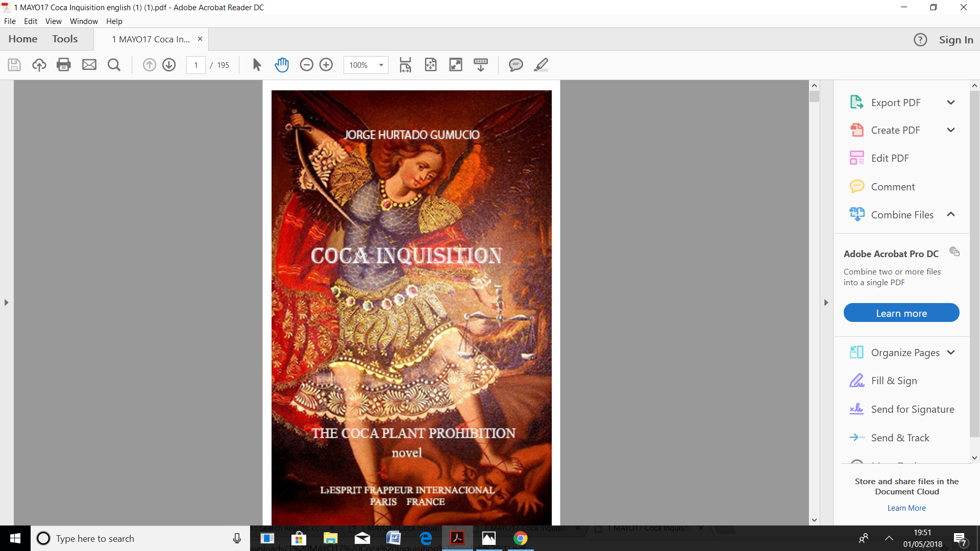Open the Windows Start menu

coord(15,538)
